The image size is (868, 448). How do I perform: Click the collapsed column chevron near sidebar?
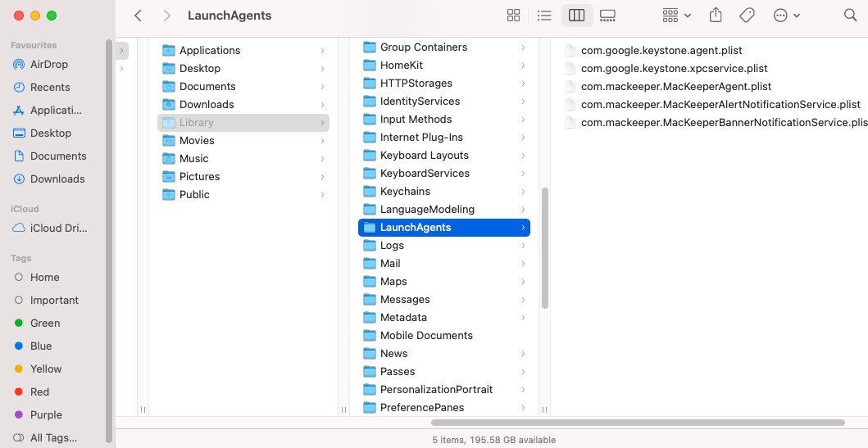[122, 50]
